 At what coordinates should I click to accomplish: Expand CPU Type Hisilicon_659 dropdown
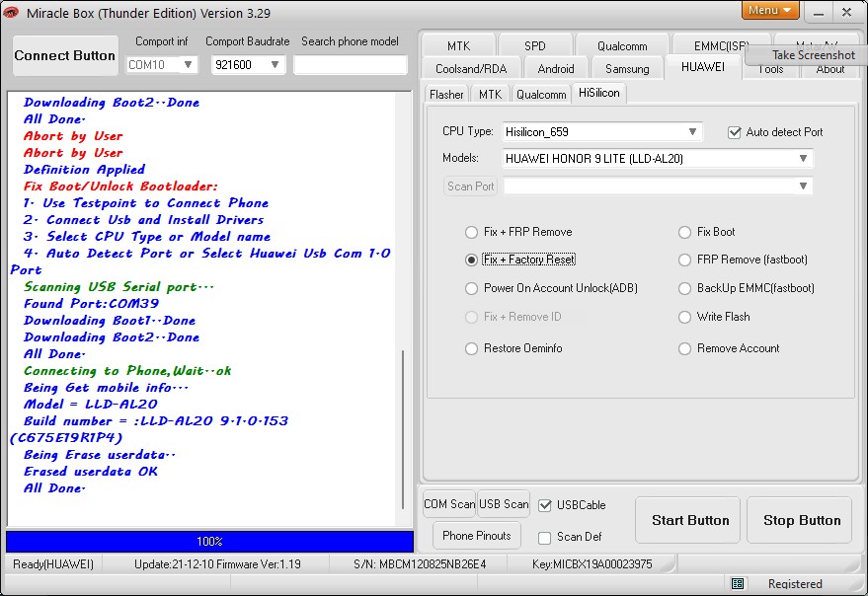point(692,131)
